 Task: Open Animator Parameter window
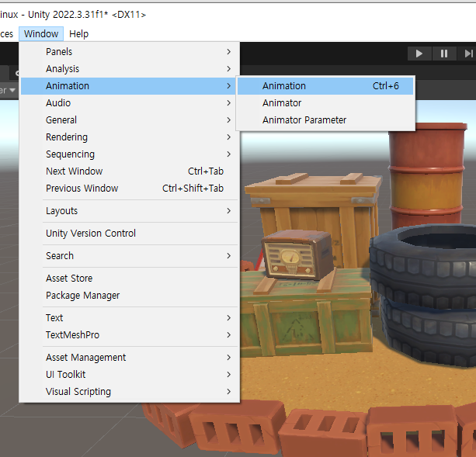325,120
